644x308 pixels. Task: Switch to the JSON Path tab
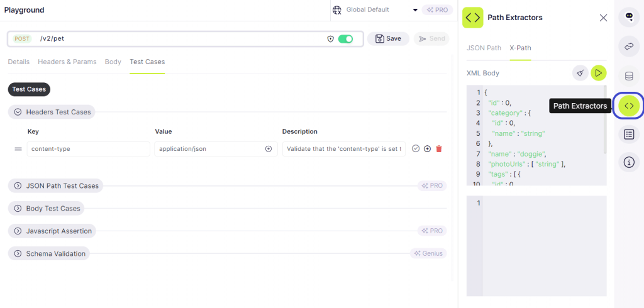click(484, 48)
